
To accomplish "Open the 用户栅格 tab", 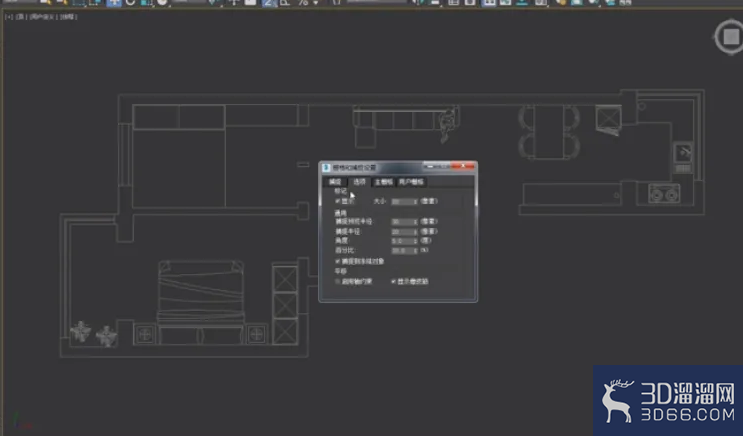I will (411, 182).
